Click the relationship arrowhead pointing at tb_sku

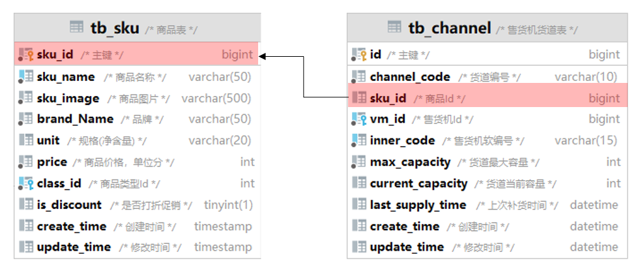263,57
